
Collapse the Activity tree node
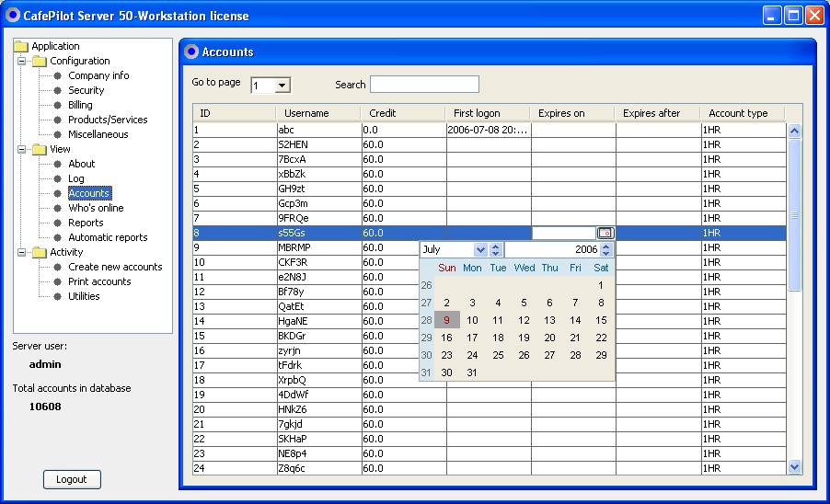coord(22,252)
